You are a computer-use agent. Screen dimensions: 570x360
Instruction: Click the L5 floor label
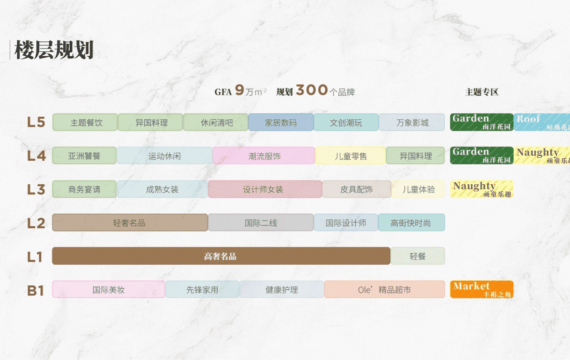[x=36, y=122]
